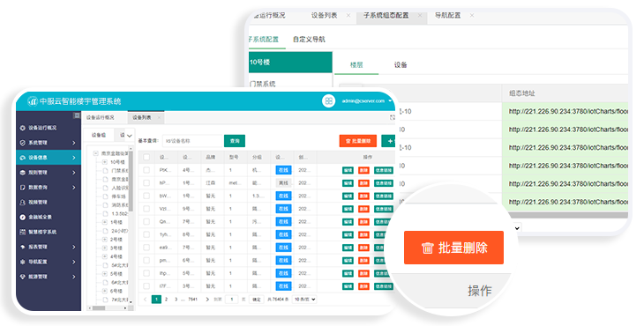Screen dimensions: 644x326
Task: Check the row checkbox for device hP
Action: click(146, 183)
